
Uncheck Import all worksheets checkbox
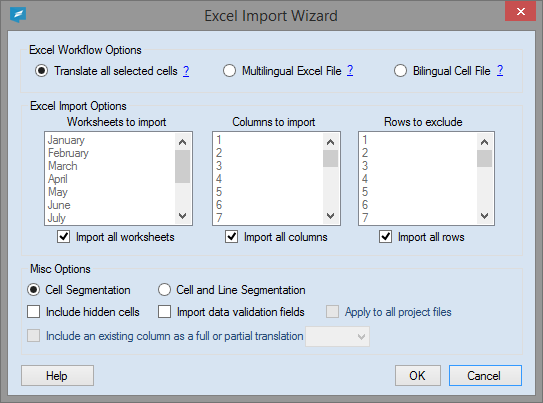(64, 237)
